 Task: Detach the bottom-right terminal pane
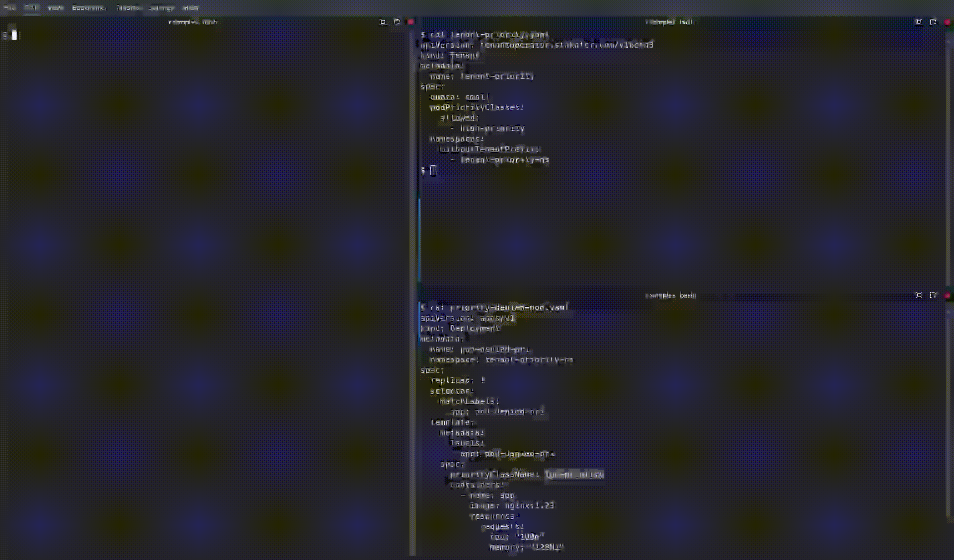tap(933, 295)
